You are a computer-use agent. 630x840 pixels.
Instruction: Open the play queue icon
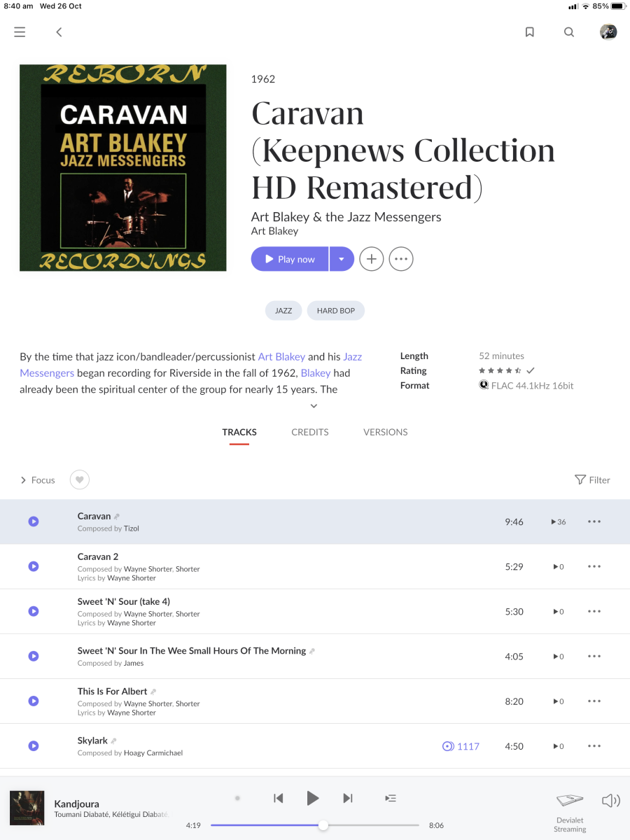click(391, 798)
